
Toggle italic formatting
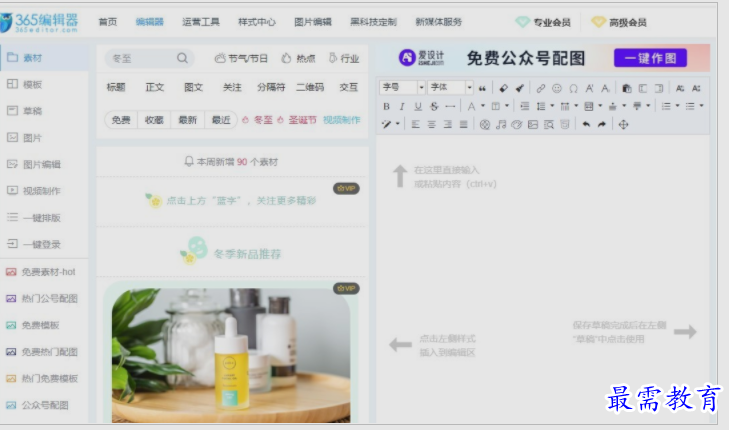coord(402,106)
